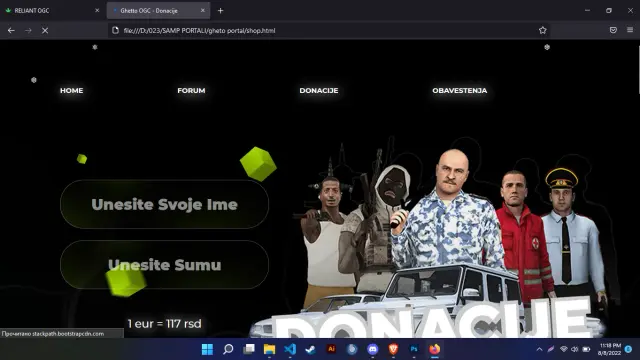Viewport: 640px width, 360px height.
Task: Click the file page info icon
Action: point(116,30)
